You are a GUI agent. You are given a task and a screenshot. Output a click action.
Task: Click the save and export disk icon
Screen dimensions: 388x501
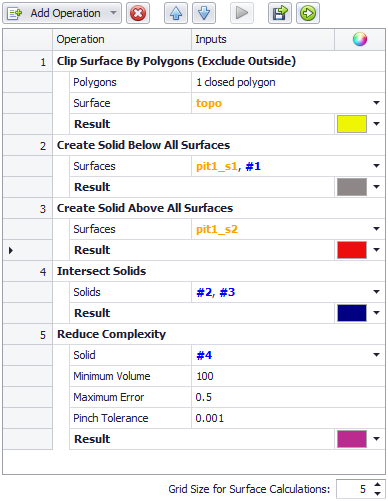[x=280, y=13]
